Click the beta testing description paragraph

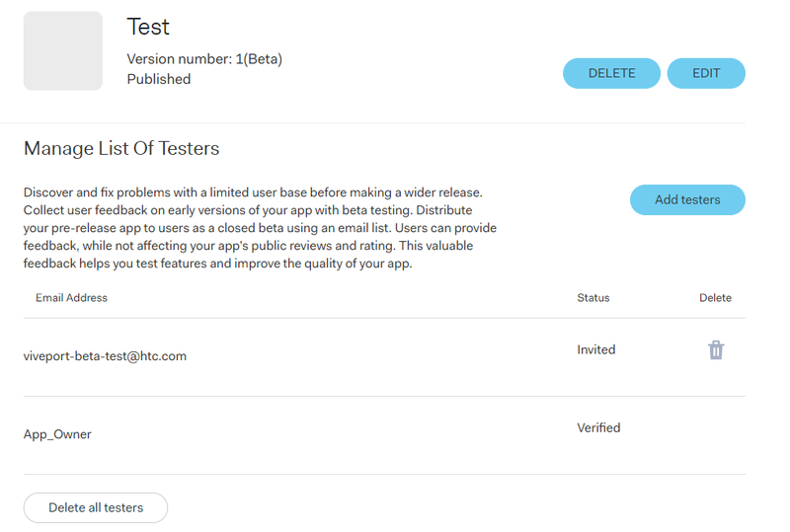pos(260,228)
